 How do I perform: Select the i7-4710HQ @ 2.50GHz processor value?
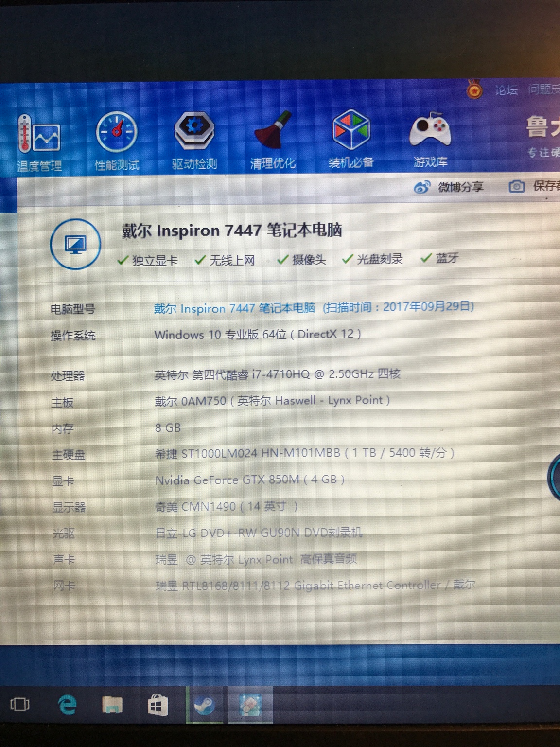pyautogui.click(x=278, y=374)
